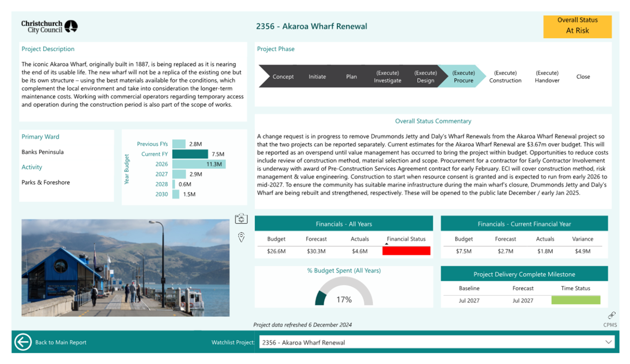This screenshot has height=364, width=630.
Task: Click the Financials - Current Financial Year header
Action: (524, 224)
